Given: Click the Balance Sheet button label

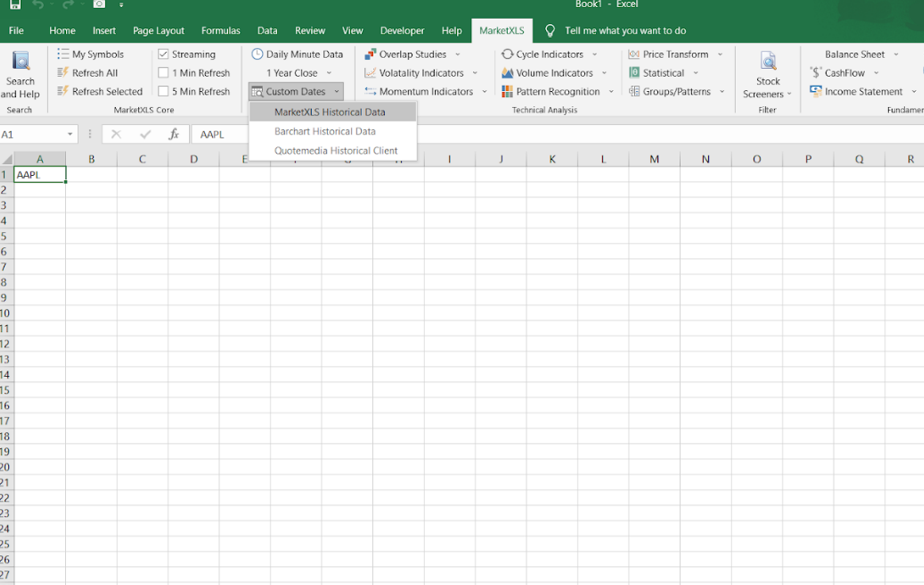Looking at the screenshot, I should tap(854, 54).
